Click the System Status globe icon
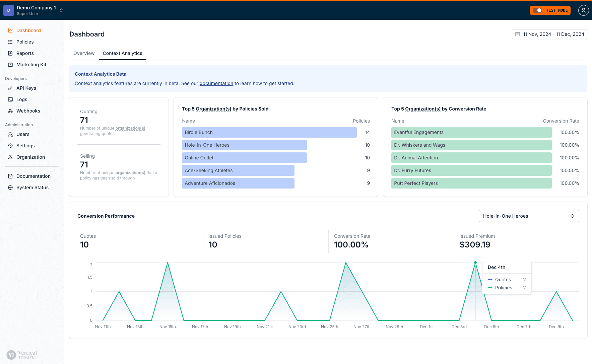This screenshot has width=592, height=364. (10, 188)
